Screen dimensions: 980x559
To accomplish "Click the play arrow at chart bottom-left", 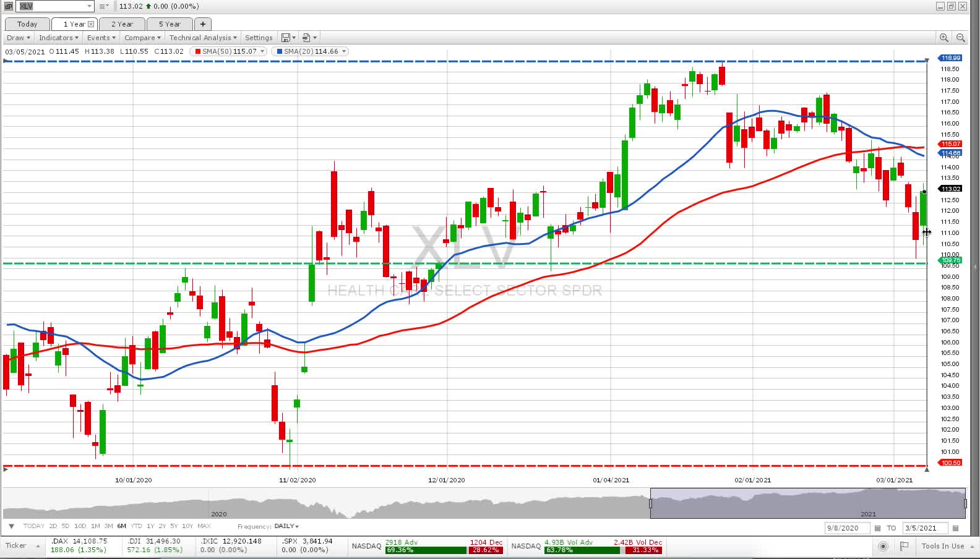I will tap(6, 470).
